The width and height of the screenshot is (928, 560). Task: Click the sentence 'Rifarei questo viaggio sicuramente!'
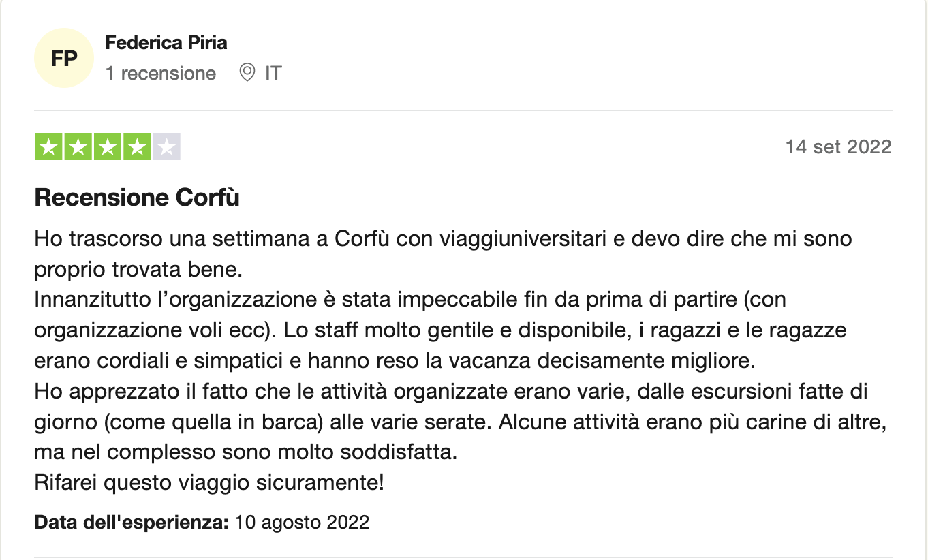point(209,483)
